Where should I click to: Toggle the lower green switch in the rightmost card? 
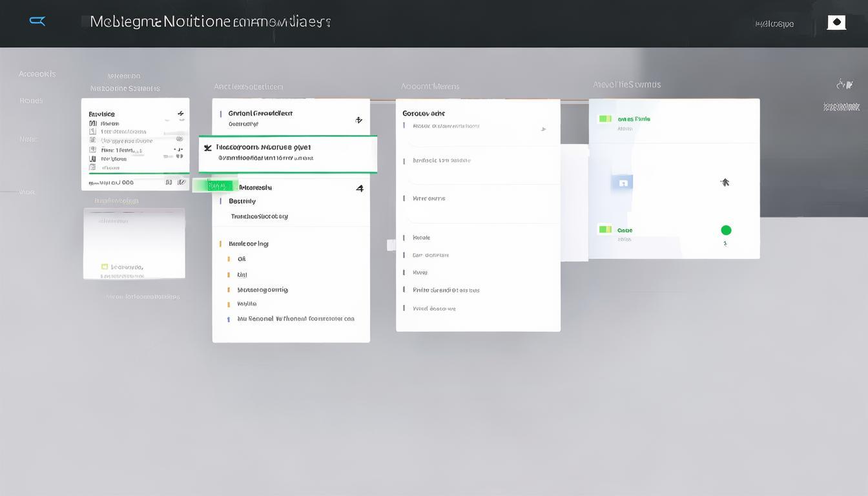pyautogui.click(x=605, y=229)
